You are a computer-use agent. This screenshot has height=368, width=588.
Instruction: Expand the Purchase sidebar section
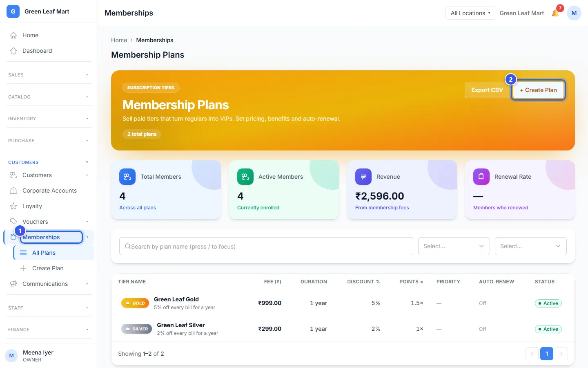pos(49,141)
